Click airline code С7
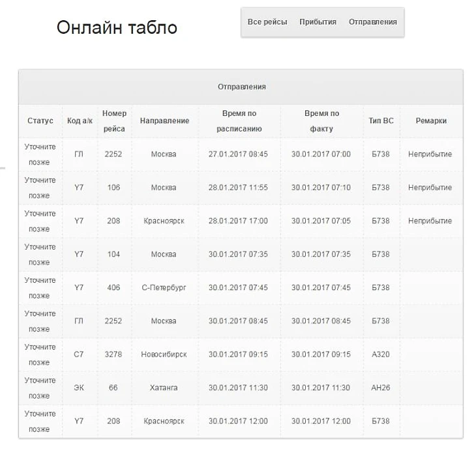Screen dimensions: 476x449 point(79,355)
